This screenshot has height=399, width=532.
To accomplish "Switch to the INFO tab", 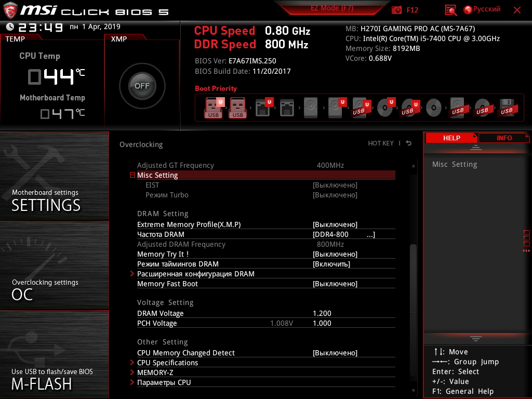I will click(x=504, y=138).
